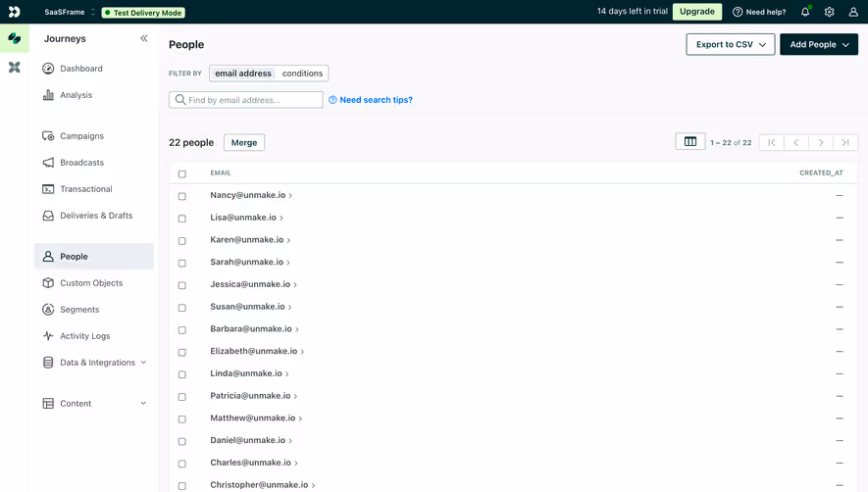Expand the Content section chevron
This screenshot has width=868, height=492.
pyautogui.click(x=143, y=404)
